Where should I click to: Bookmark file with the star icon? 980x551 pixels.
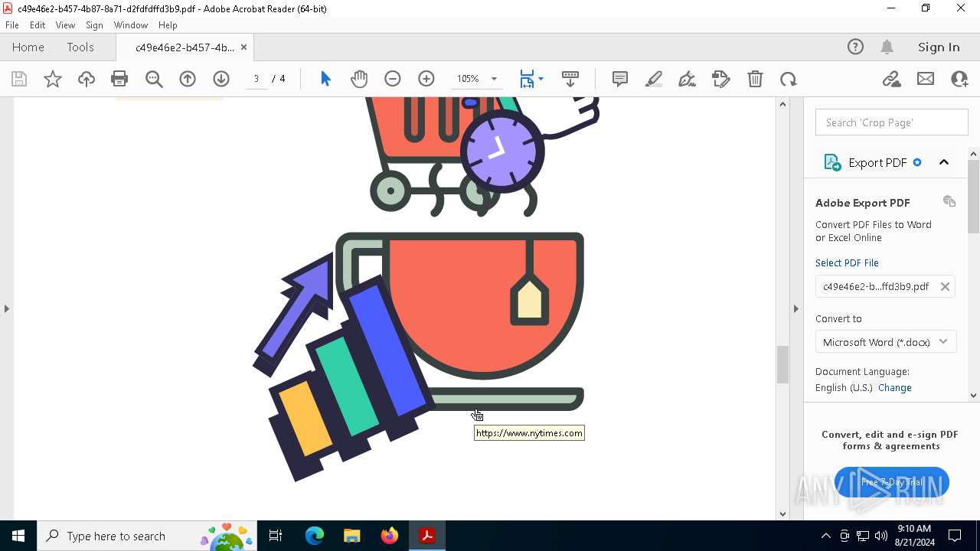(x=53, y=79)
